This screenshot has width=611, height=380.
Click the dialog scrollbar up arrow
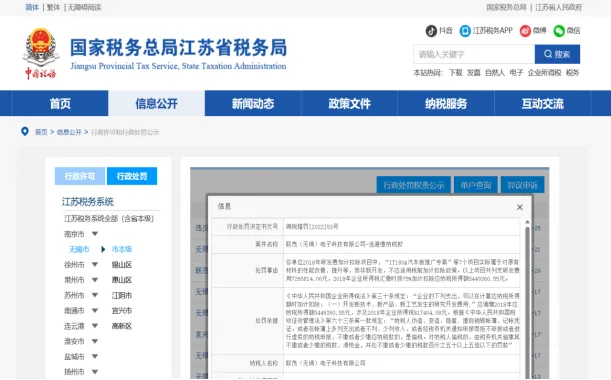[x=527, y=222]
